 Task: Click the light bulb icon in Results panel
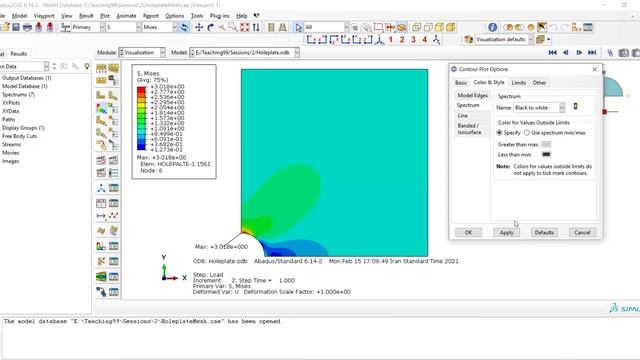pos(87,66)
